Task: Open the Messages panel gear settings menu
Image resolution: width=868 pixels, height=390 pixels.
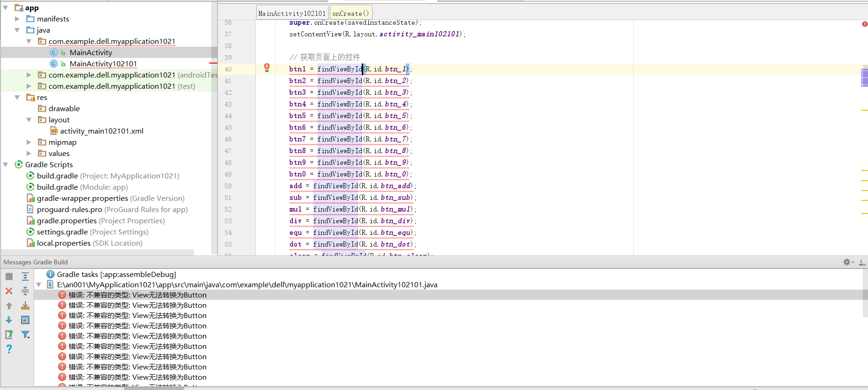Action: (848, 262)
